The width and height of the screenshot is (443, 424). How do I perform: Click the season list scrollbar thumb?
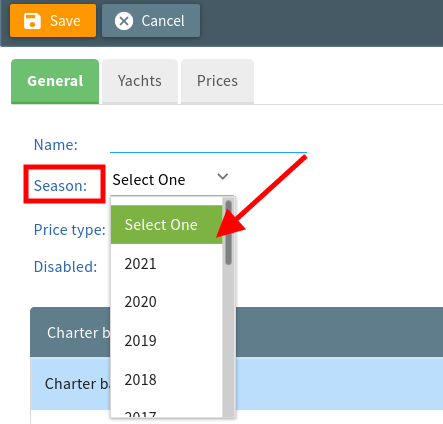coord(228,233)
